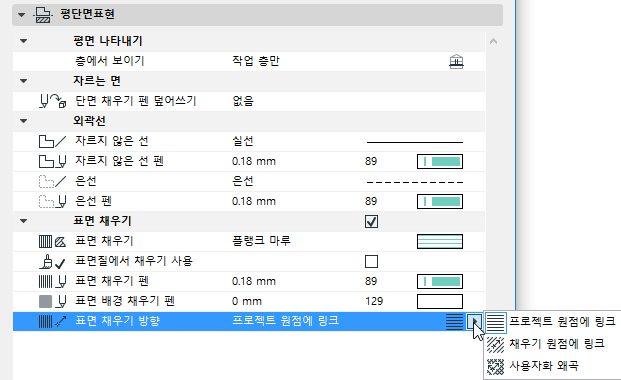The width and height of the screenshot is (621, 380).
Task: Open the 은선 dashed line type preview
Action: 415,182
